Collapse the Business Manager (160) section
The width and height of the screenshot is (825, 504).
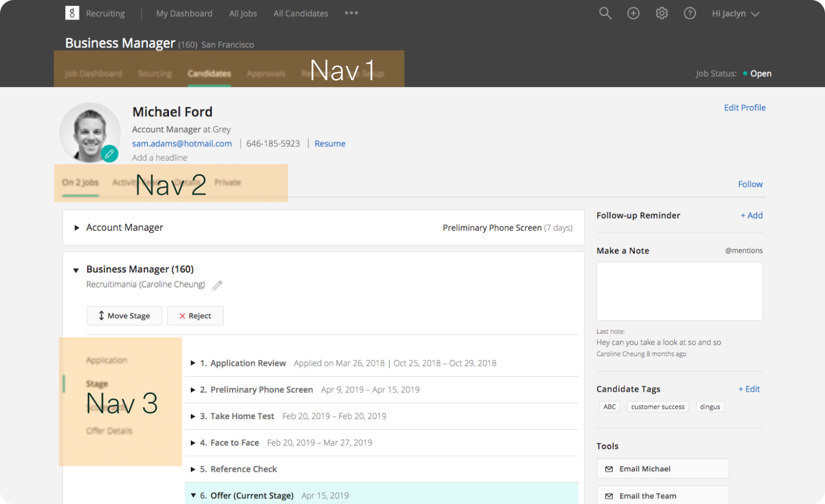(76, 270)
